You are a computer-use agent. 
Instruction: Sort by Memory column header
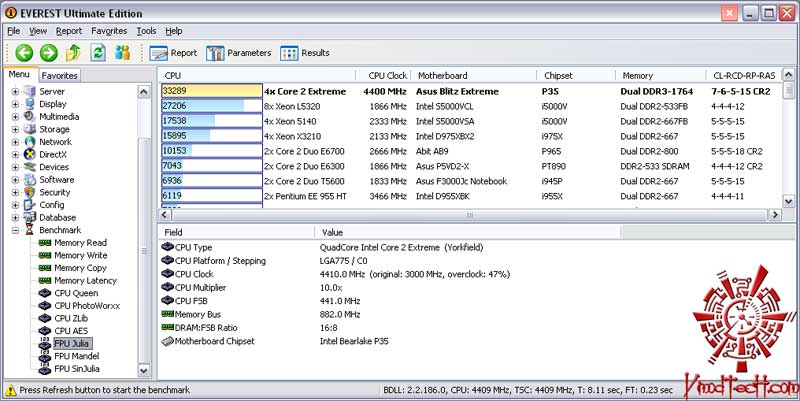click(661, 76)
